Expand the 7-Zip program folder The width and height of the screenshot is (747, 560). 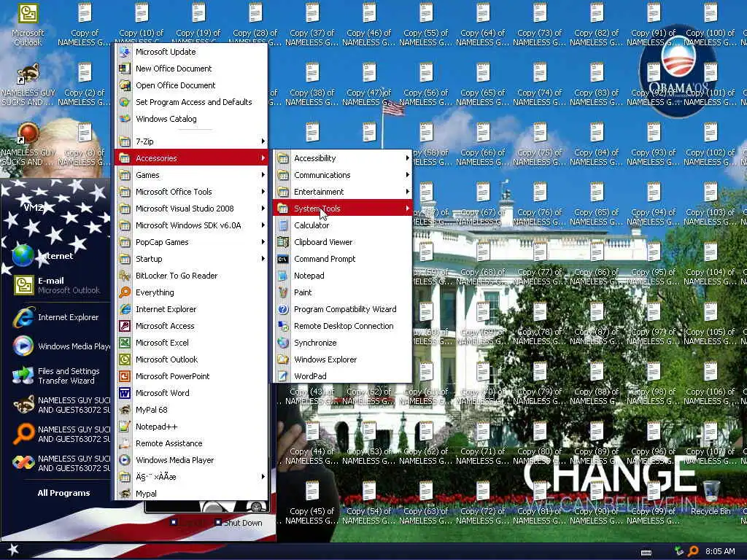(x=191, y=141)
